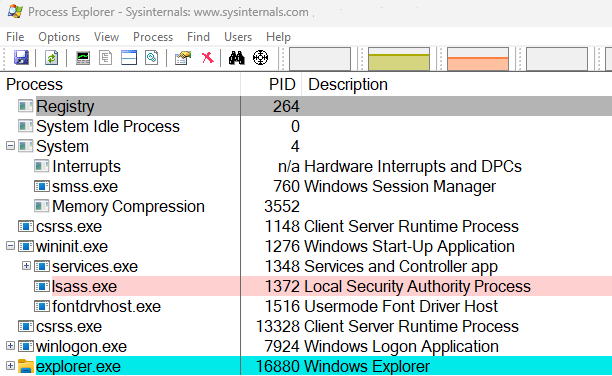Expand the services.exe process tree
Viewport: 612px width, 376px height.
coord(26,266)
